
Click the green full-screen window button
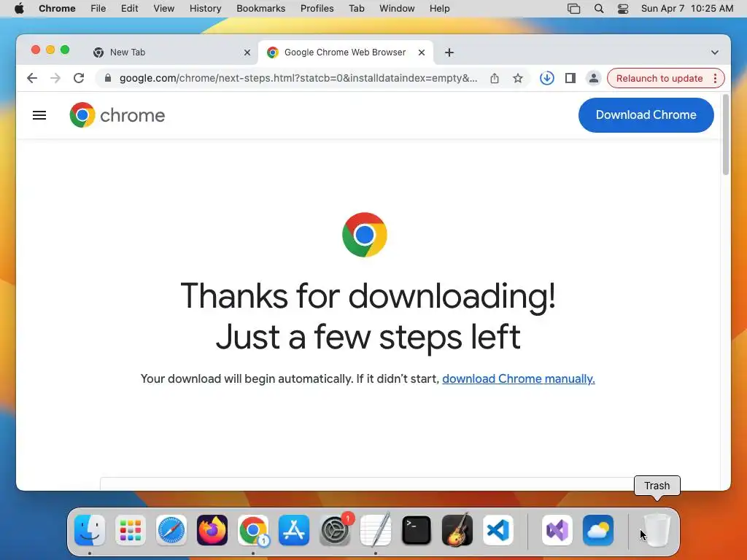coord(65,50)
